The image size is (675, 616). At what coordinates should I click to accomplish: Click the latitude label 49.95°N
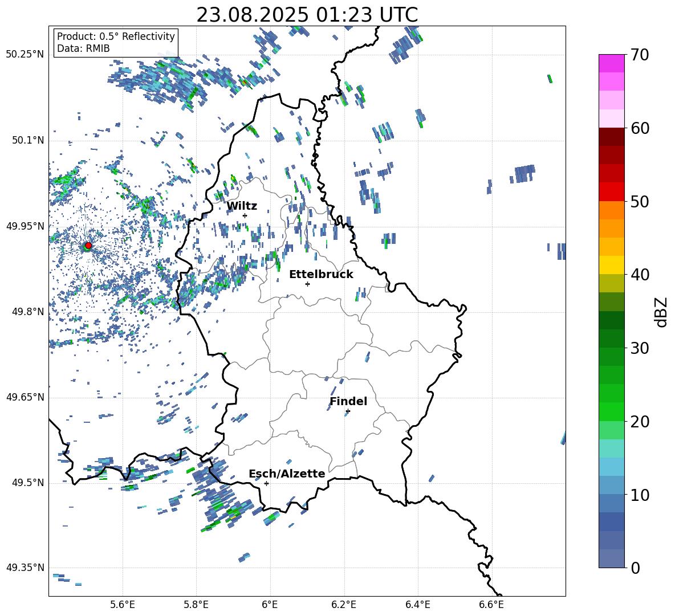[25, 226]
